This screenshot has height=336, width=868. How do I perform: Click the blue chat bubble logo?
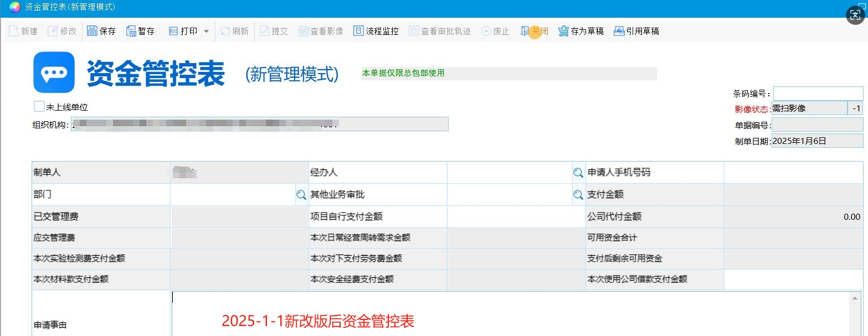tap(54, 73)
